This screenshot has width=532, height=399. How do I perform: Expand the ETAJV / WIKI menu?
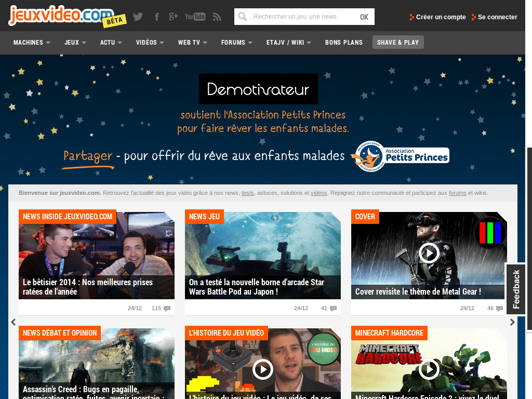coord(288,43)
